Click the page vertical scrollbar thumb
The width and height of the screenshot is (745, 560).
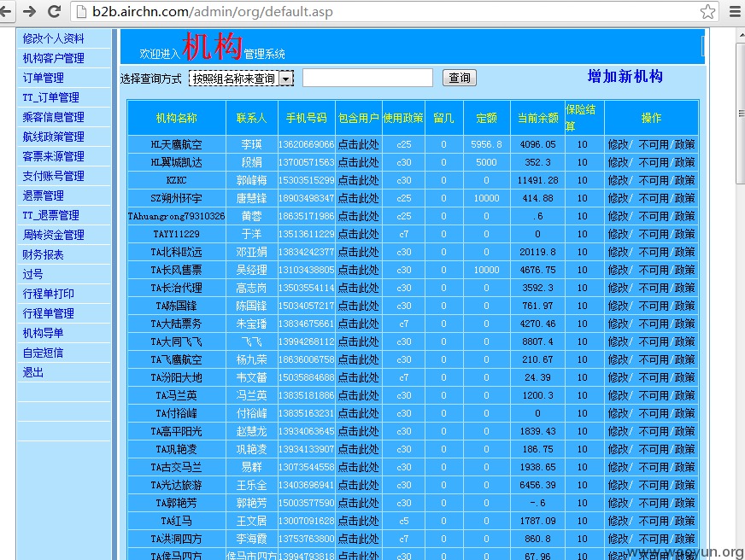pos(740,113)
